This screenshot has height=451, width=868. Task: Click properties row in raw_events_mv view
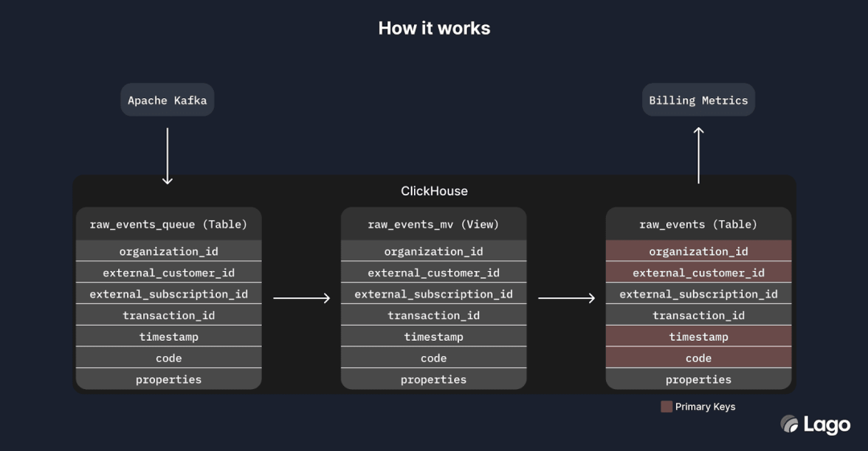pos(433,379)
